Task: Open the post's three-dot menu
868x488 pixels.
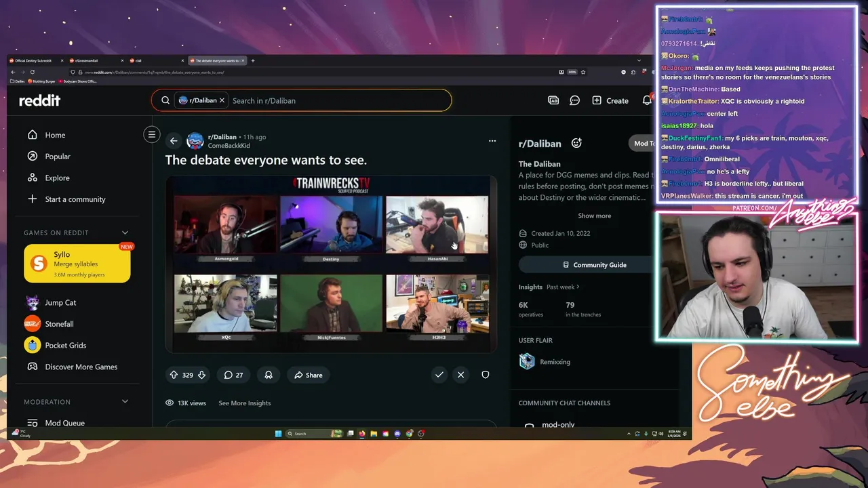Action: click(x=492, y=141)
